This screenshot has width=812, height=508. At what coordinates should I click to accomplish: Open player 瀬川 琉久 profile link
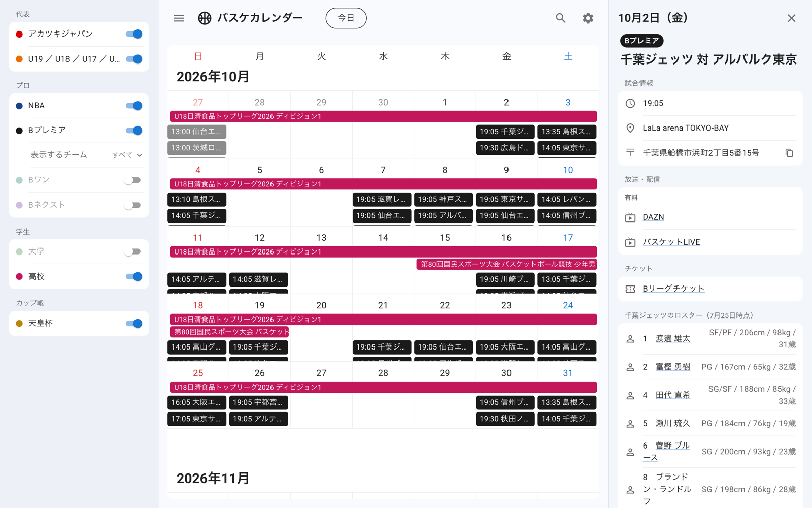point(673,423)
